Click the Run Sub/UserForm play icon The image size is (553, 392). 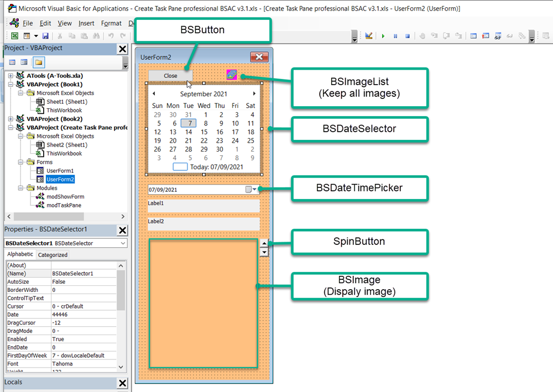click(x=383, y=36)
